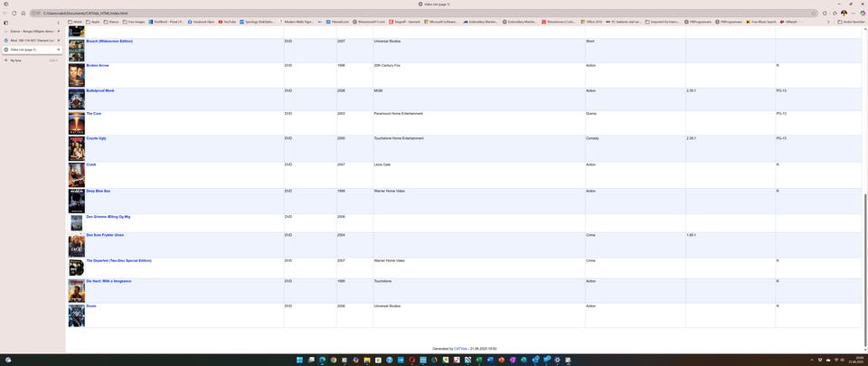The height and width of the screenshot is (366, 868).
Task: Open the YouTube bookmark
Action: click(228, 22)
